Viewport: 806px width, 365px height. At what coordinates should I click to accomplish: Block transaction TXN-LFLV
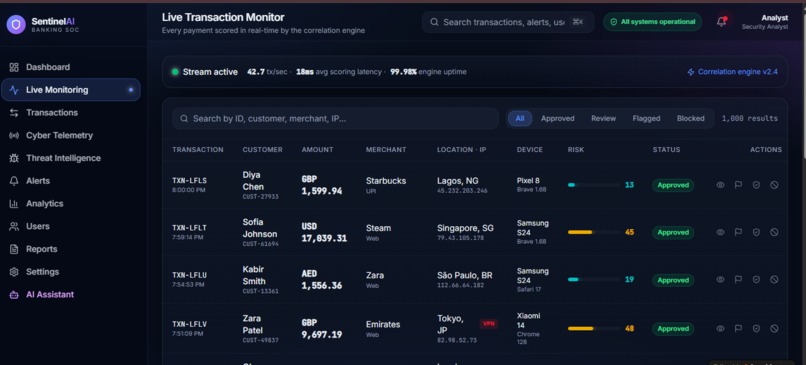pos(774,328)
